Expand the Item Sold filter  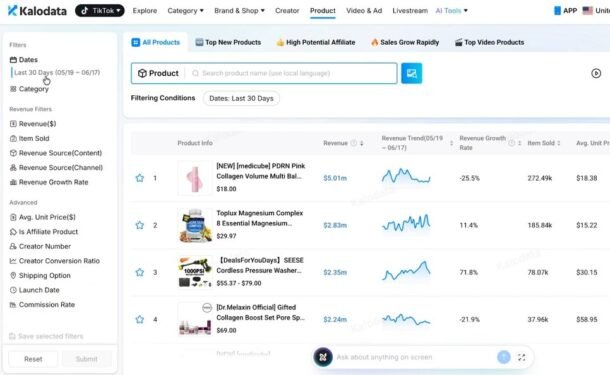click(30, 138)
